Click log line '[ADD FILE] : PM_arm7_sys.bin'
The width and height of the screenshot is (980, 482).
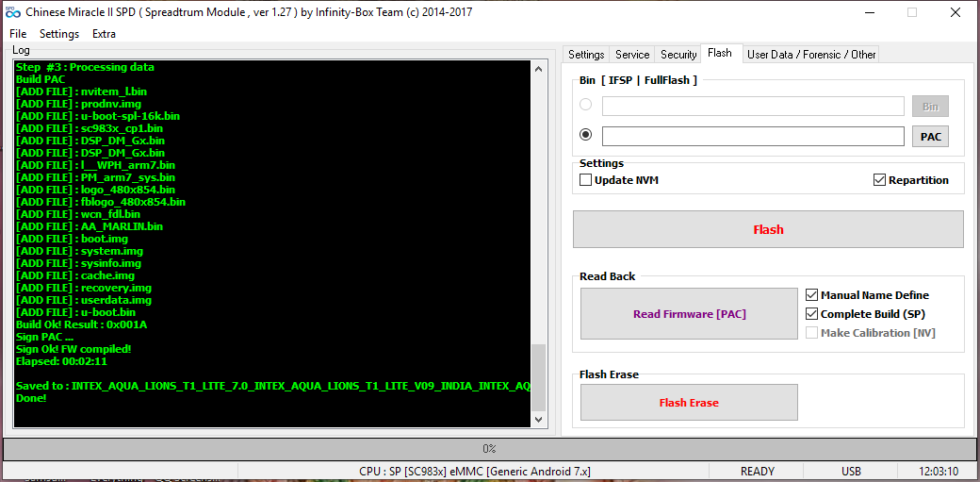pyautogui.click(x=95, y=177)
